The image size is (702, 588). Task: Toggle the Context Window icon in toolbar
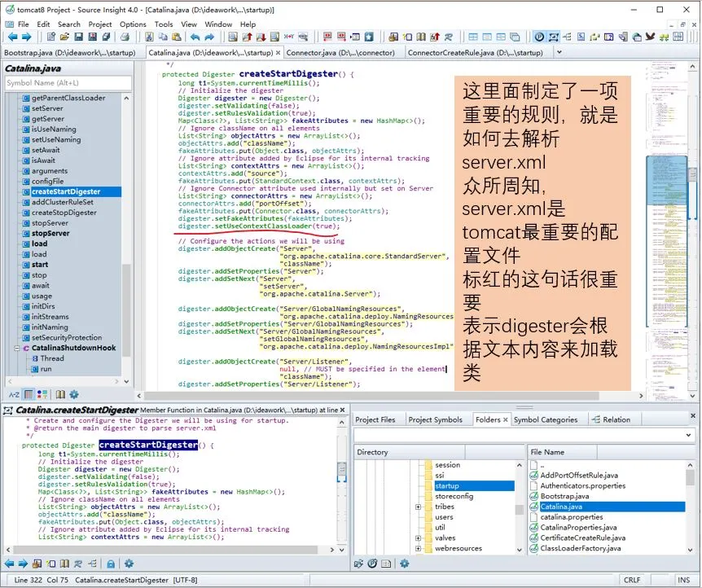click(553, 37)
